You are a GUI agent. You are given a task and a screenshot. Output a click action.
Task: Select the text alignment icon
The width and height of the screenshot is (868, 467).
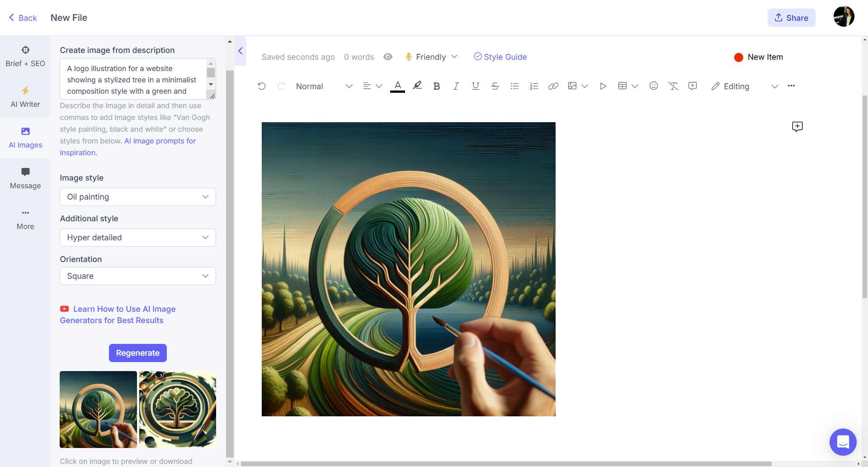coord(367,86)
